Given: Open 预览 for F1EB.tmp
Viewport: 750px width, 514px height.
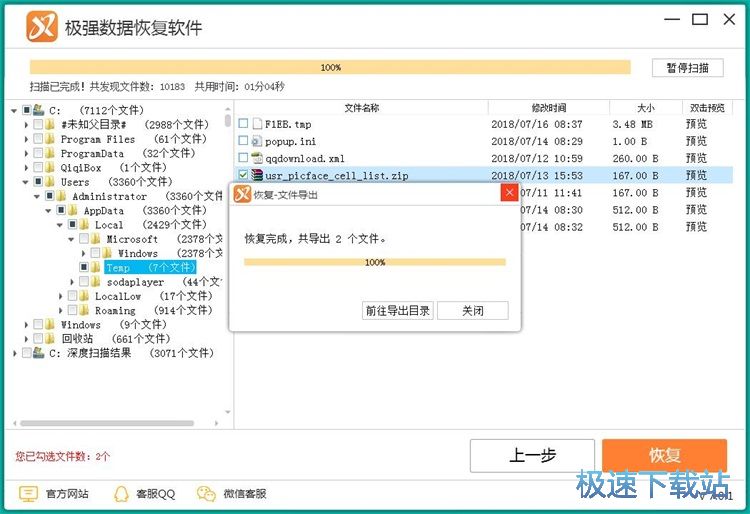Looking at the screenshot, I should click(696, 124).
